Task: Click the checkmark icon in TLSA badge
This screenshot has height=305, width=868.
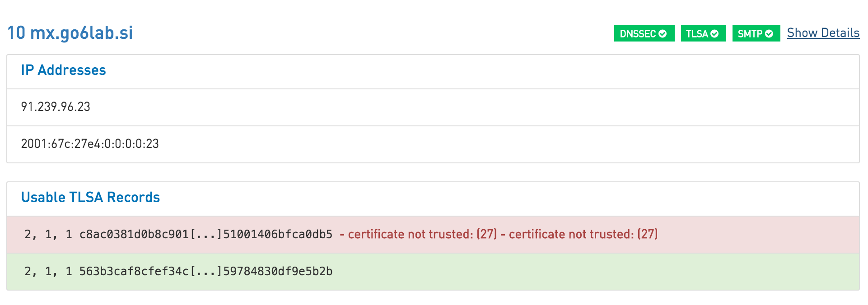Action: point(714,34)
